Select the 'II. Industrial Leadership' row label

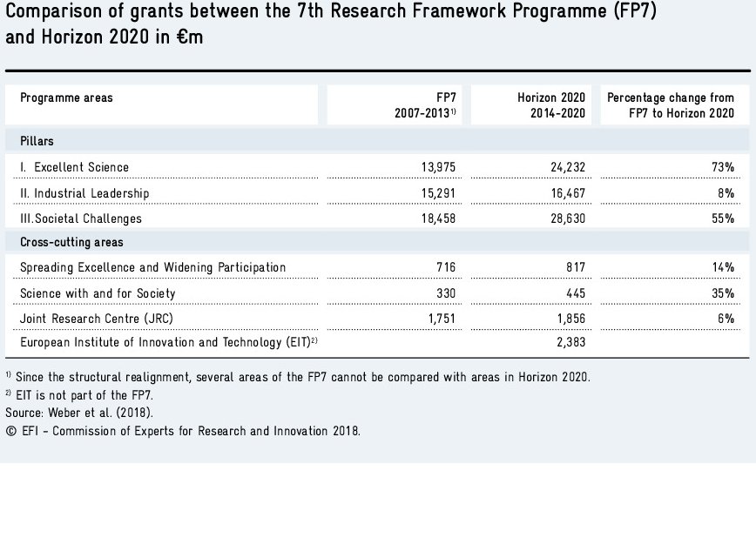[84, 193]
